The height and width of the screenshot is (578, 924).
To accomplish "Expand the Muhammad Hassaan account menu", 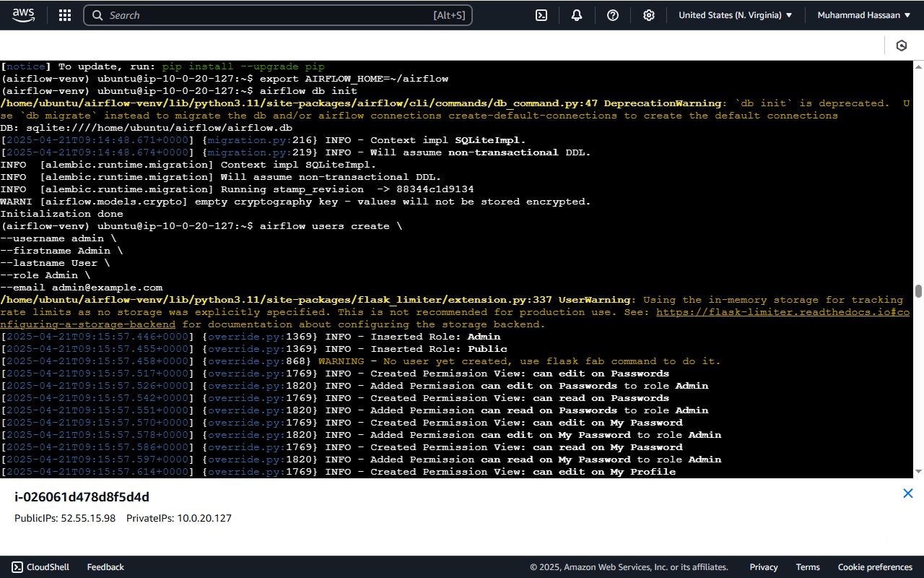I will pyautogui.click(x=864, y=15).
